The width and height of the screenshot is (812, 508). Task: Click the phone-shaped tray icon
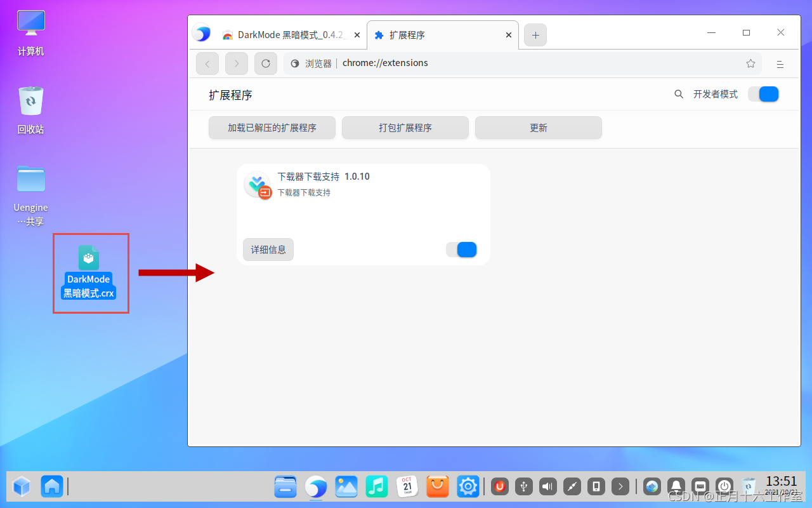[596, 487]
